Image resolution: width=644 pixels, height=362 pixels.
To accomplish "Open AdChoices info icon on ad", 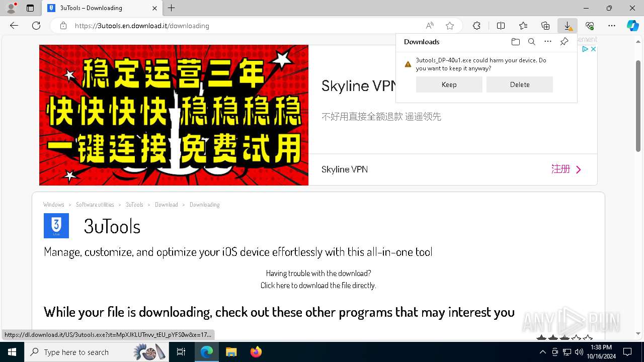I will (585, 49).
